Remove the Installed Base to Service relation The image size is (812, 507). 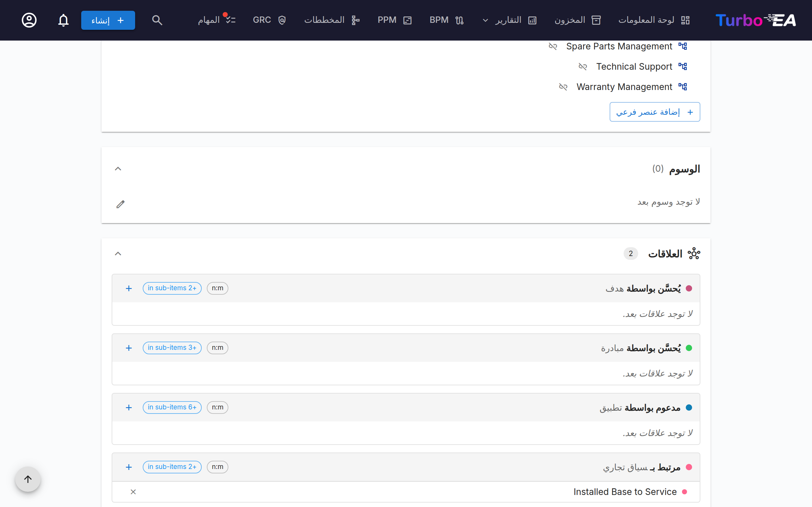pyautogui.click(x=133, y=492)
